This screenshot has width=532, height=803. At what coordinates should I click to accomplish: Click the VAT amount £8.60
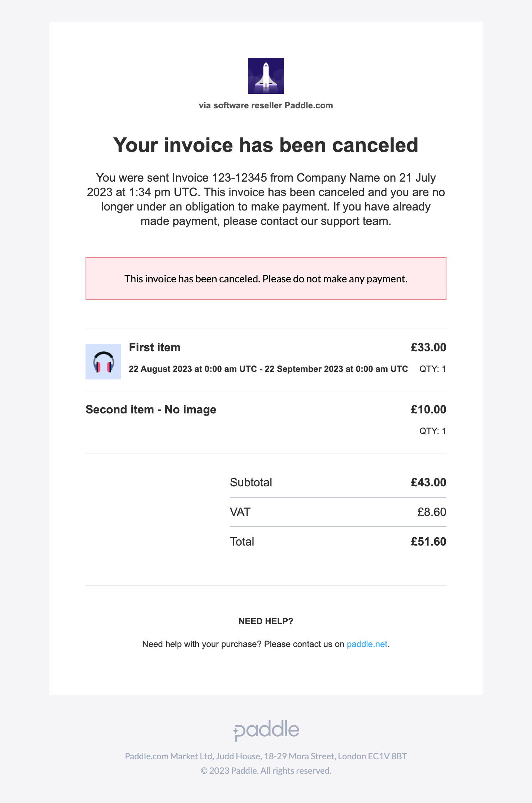pyautogui.click(x=432, y=512)
